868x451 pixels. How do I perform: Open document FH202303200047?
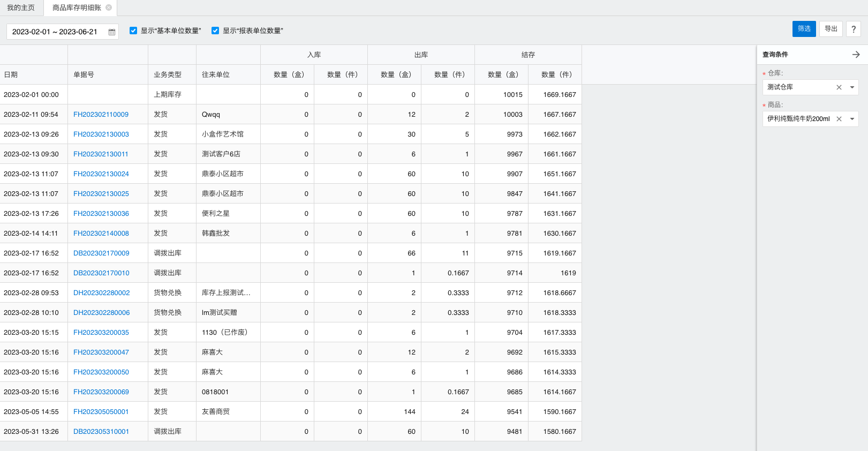coord(101,352)
